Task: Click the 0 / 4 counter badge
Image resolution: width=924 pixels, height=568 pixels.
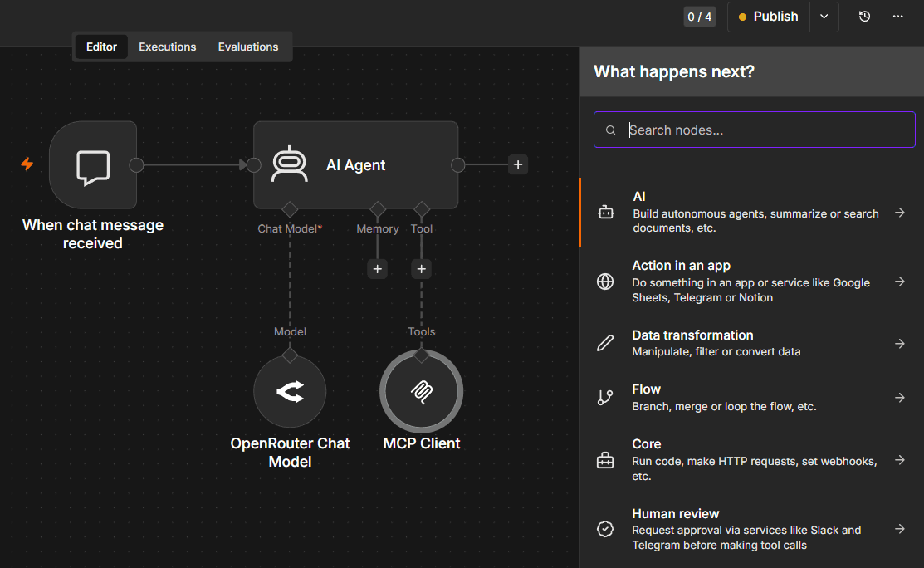Action: [700, 17]
